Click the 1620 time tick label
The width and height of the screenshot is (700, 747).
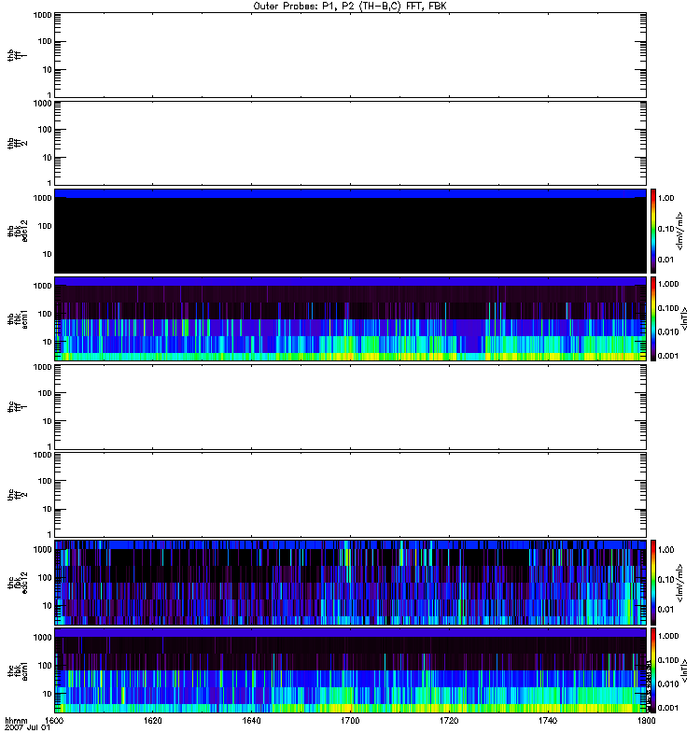tap(153, 722)
